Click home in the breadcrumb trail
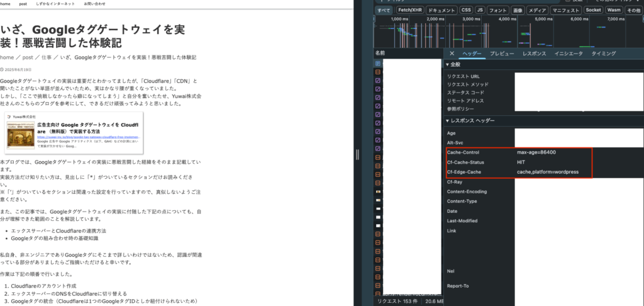Image resolution: width=644 pixels, height=306 pixels. pyautogui.click(x=7, y=57)
